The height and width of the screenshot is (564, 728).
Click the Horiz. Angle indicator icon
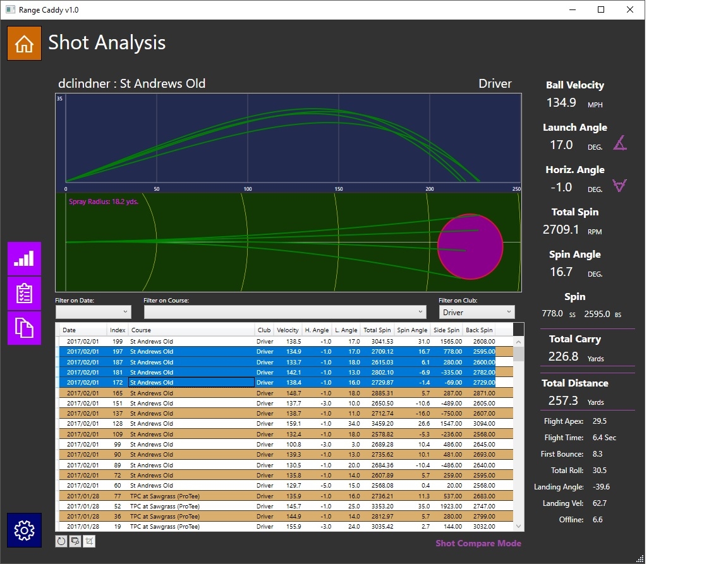pyautogui.click(x=620, y=186)
